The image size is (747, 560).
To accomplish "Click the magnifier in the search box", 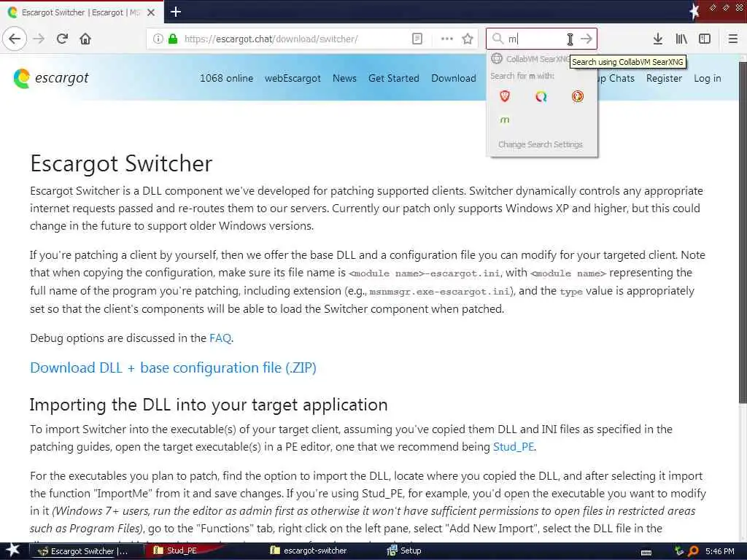I will [498, 39].
